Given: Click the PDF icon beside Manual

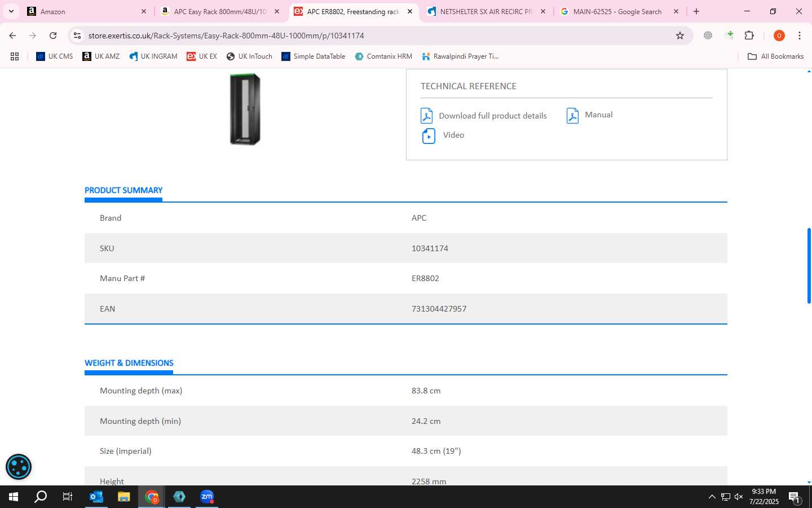Looking at the screenshot, I should tap(572, 115).
